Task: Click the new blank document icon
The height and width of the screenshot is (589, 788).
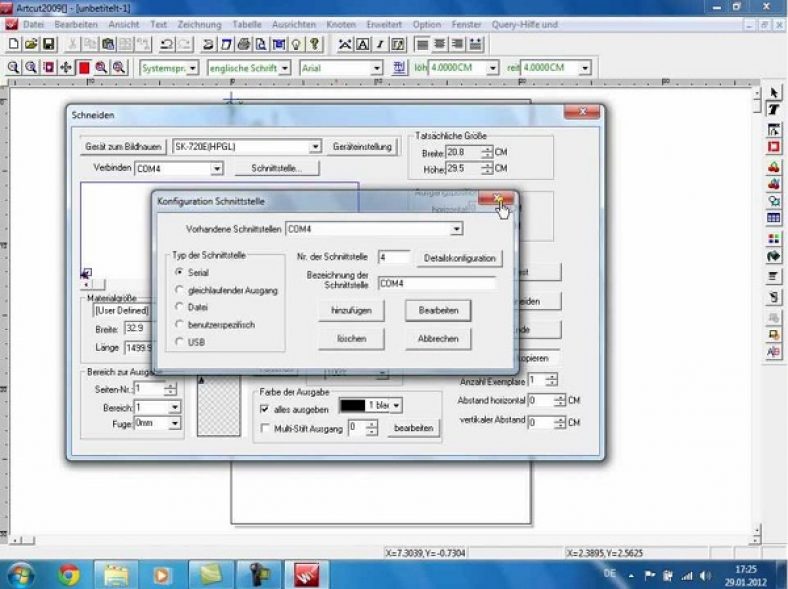Action: click(x=14, y=44)
